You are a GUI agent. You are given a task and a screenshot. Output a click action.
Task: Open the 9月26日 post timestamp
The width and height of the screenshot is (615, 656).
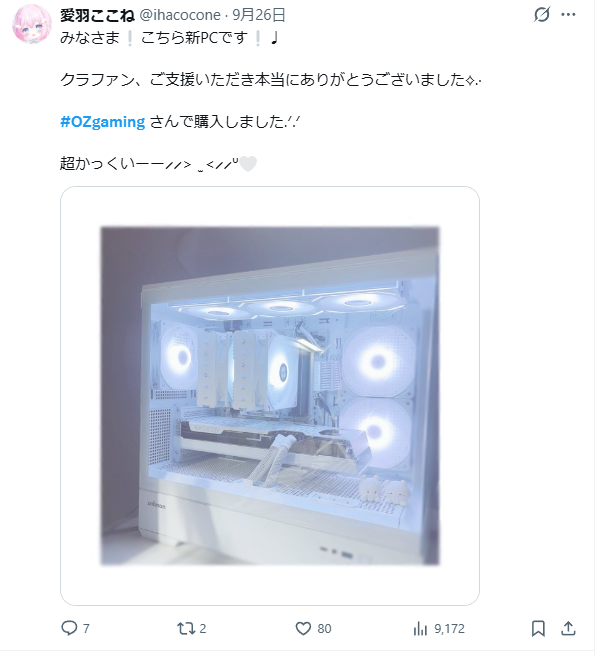coord(259,15)
